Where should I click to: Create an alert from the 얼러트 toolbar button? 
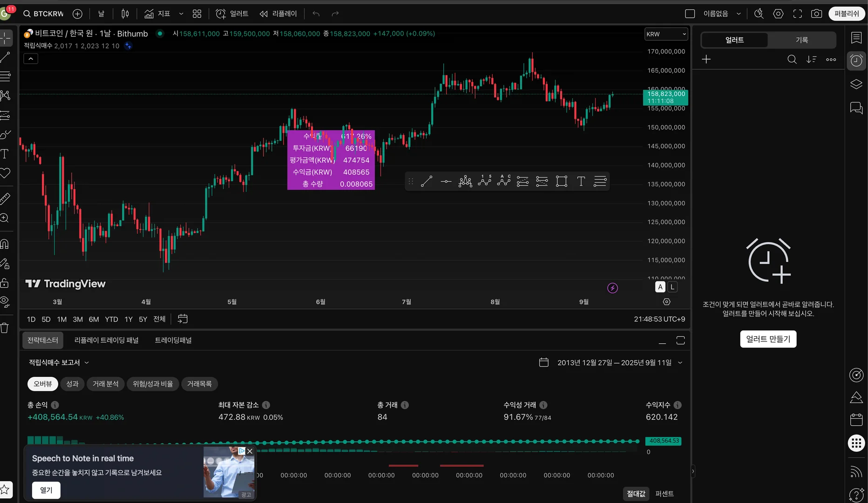pos(232,14)
